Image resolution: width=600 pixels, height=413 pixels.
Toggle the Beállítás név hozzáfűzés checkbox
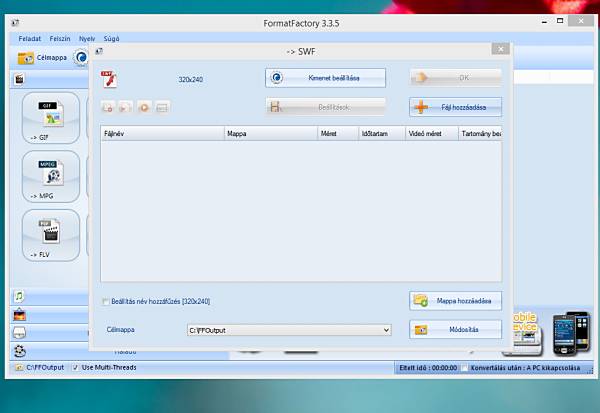tap(105, 302)
